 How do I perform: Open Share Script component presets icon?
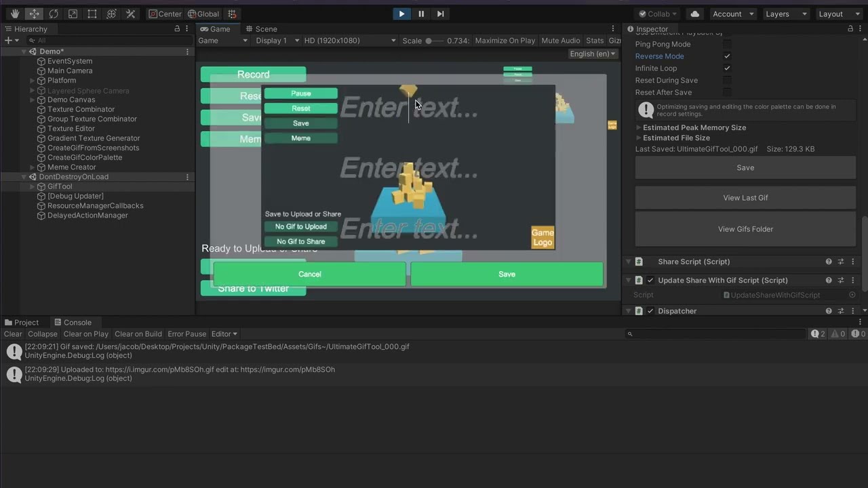pyautogui.click(x=841, y=262)
